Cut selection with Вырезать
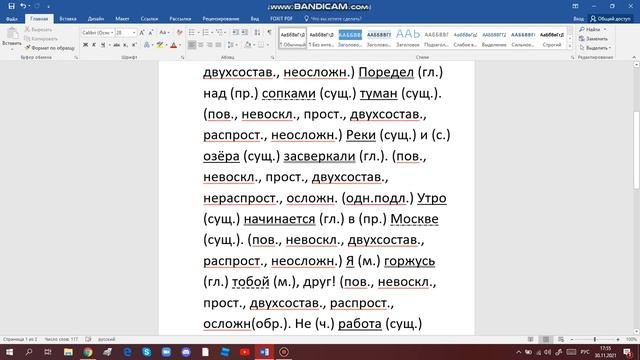This screenshot has width=640, height=360. coord(38,29)
